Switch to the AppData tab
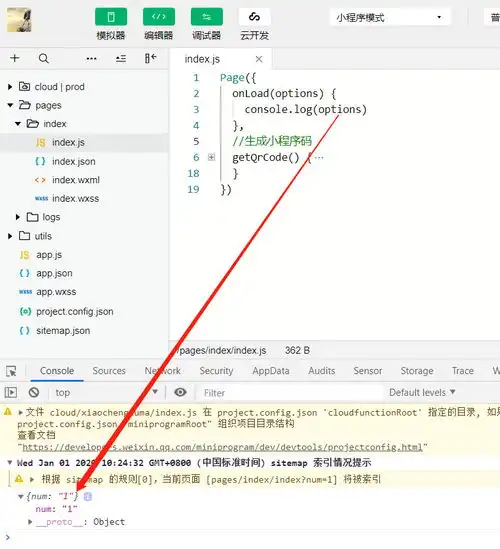The width and height of the screenshot is (500, 549). [x=271, y=371]
